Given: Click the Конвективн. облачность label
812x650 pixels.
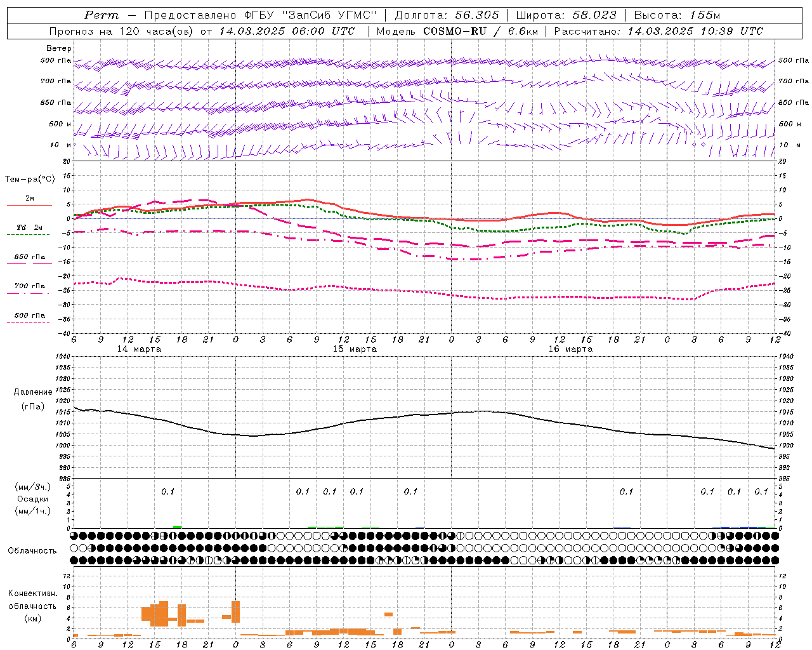Looking at the screenshot, I should click(32, 600).
